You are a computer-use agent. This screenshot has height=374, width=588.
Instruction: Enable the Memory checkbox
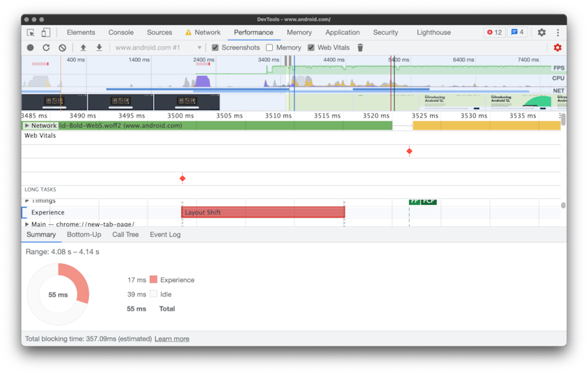click(x=270, y=48)
